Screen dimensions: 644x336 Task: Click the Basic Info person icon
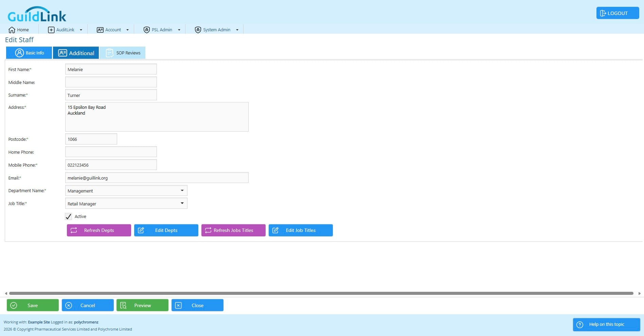[20, 53]
